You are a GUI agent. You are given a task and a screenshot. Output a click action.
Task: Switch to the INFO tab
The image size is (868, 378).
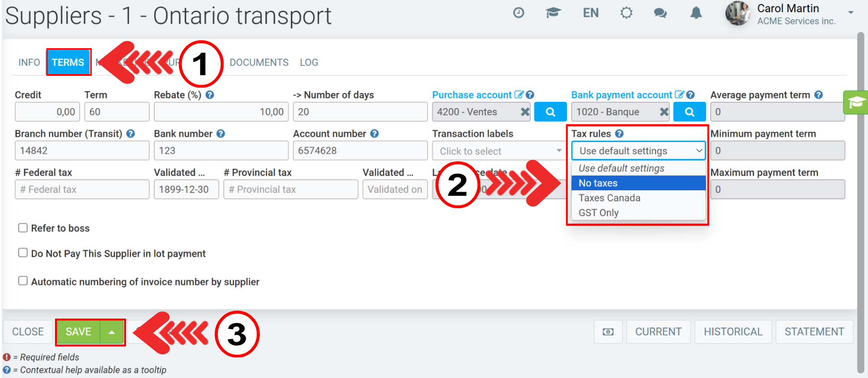(x=29, y=63)
